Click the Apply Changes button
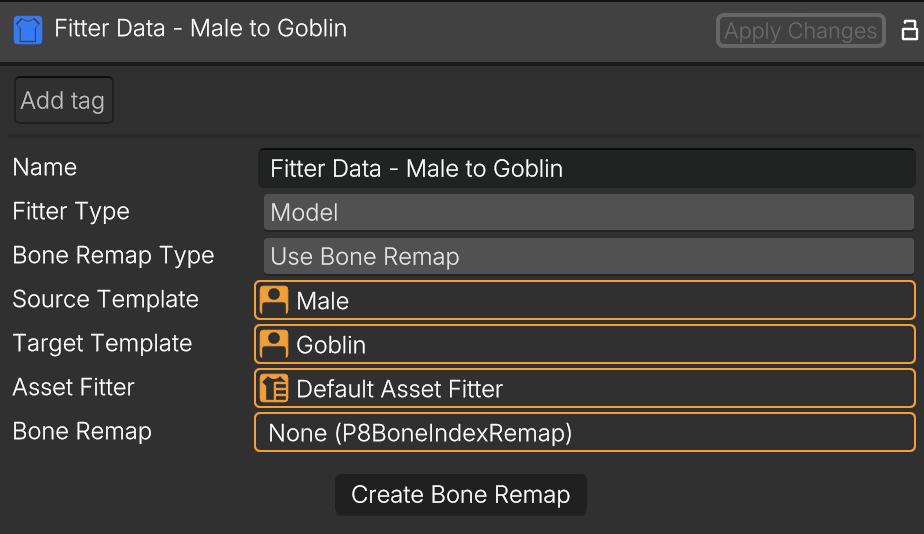 (x=800, y=31)
